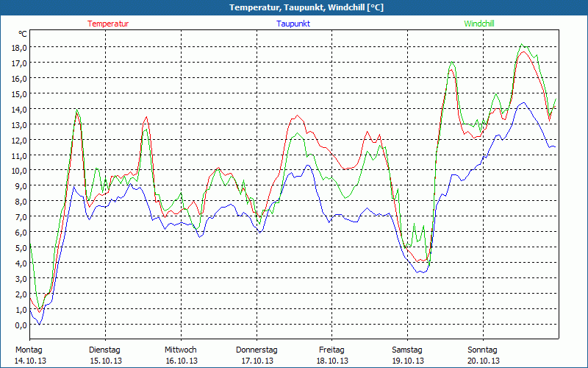Screen dimensions: 588x368
Task: Click the Donnerstag day label
Action: (x=257, y=350)
